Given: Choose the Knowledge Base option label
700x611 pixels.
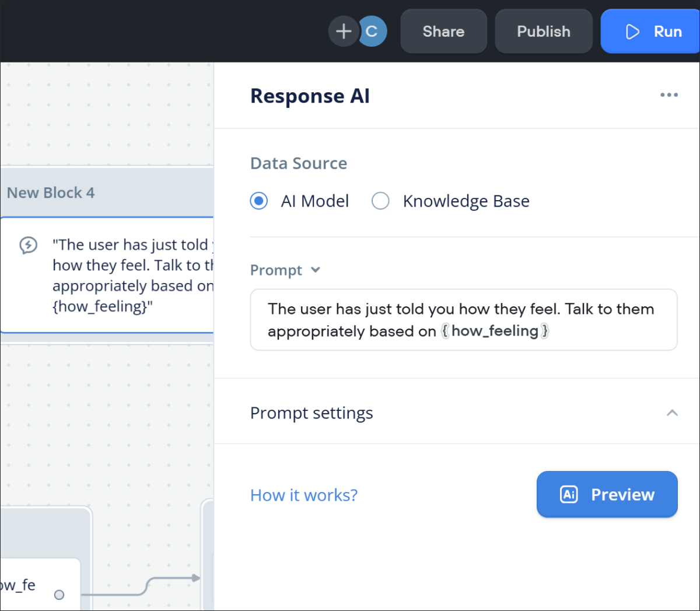Looking at the screenshot, I should point(466,201).
